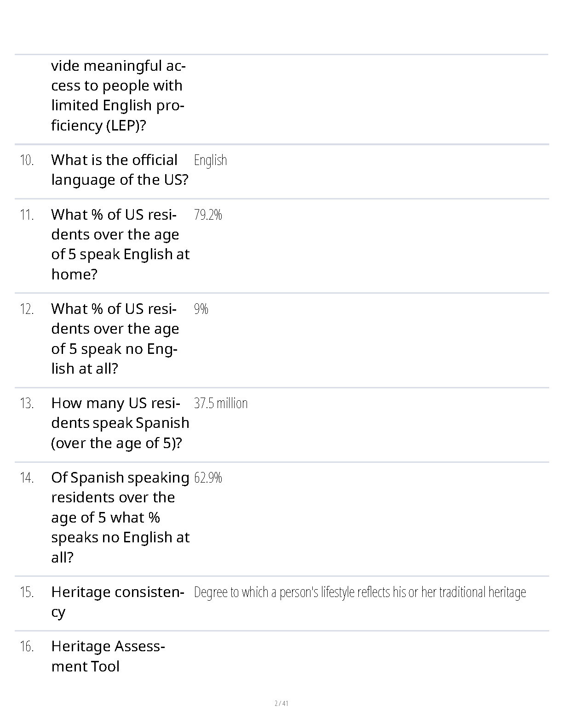Select the question about speaking no English at all
Viewport: 563px width, 728px height.
tap(115, 338)
